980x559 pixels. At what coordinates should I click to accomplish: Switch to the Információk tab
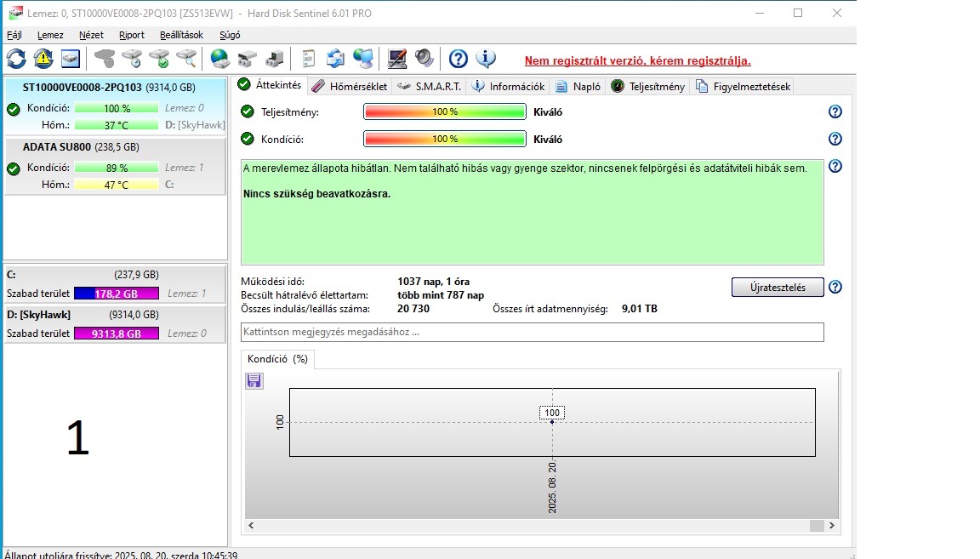(508, 86)
